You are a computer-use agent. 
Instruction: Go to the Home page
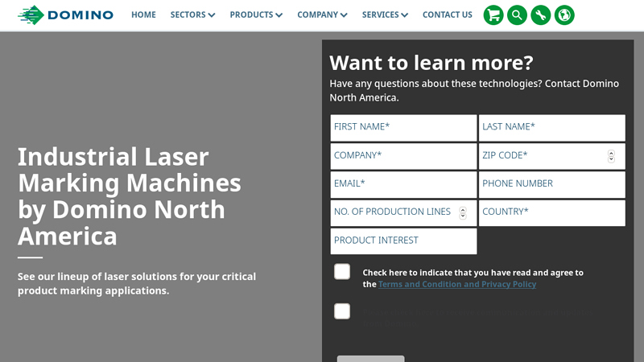pyautogui.click(x=143, y=14)
